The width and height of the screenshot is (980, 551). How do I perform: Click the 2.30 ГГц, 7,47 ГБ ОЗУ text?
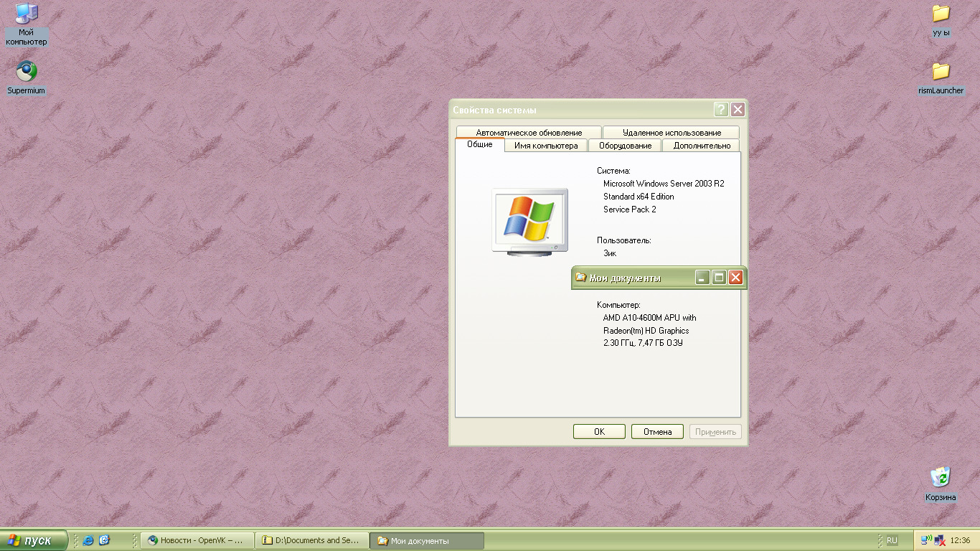[643, 344]
